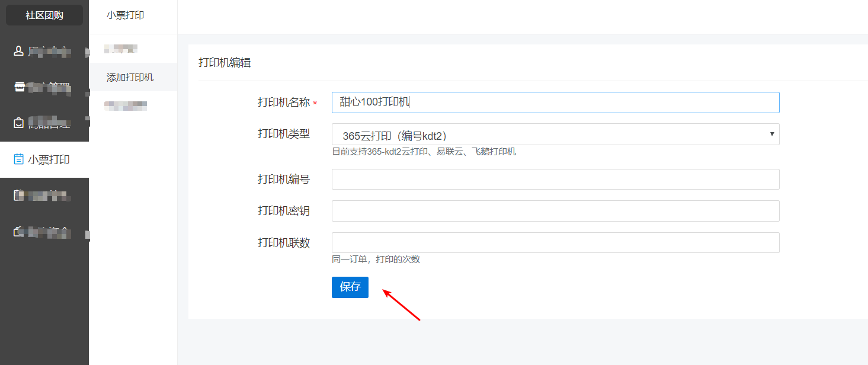Click the store icon in sidebar
Screen dimensions: 868x365
pos(19,87)
